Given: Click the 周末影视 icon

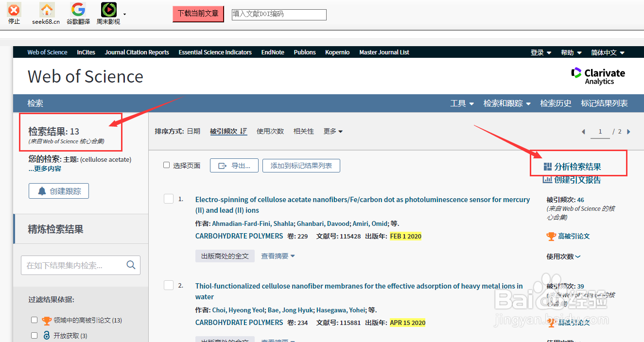Looking at the screenshot, I should (108, 10).
